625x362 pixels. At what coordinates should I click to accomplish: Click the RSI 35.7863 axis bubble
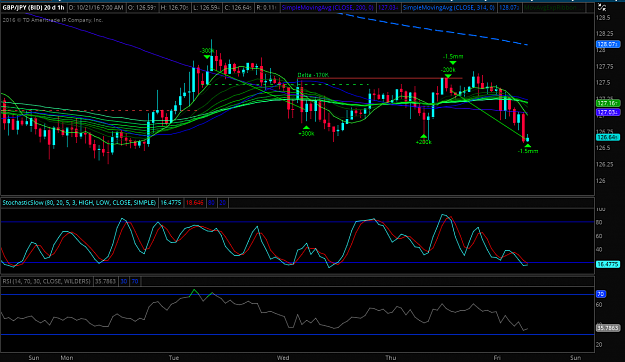click(x=607, y=328)
